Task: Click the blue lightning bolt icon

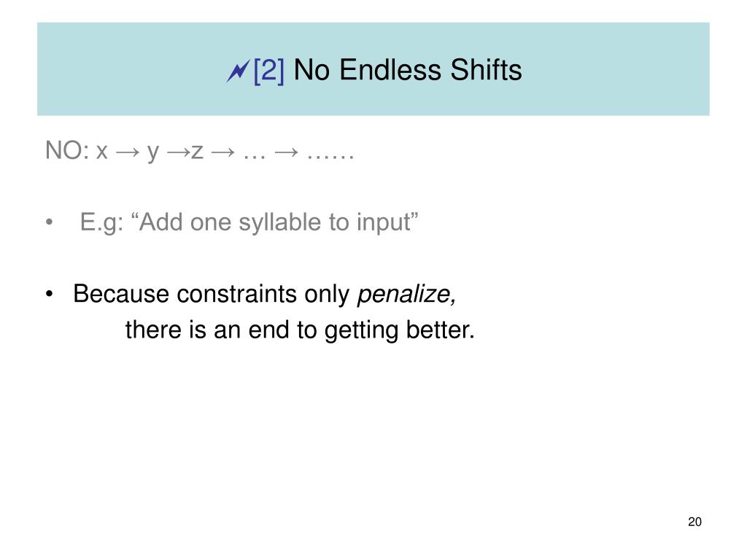Action: 239,71
